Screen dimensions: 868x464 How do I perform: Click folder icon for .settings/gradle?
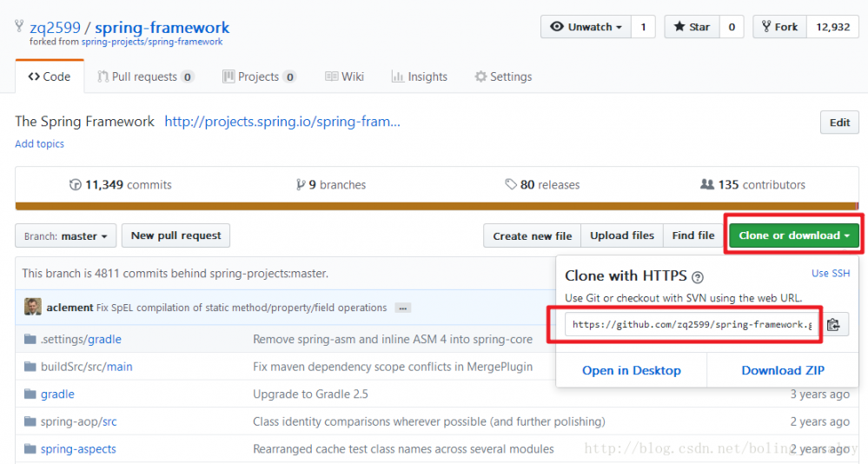30,339
